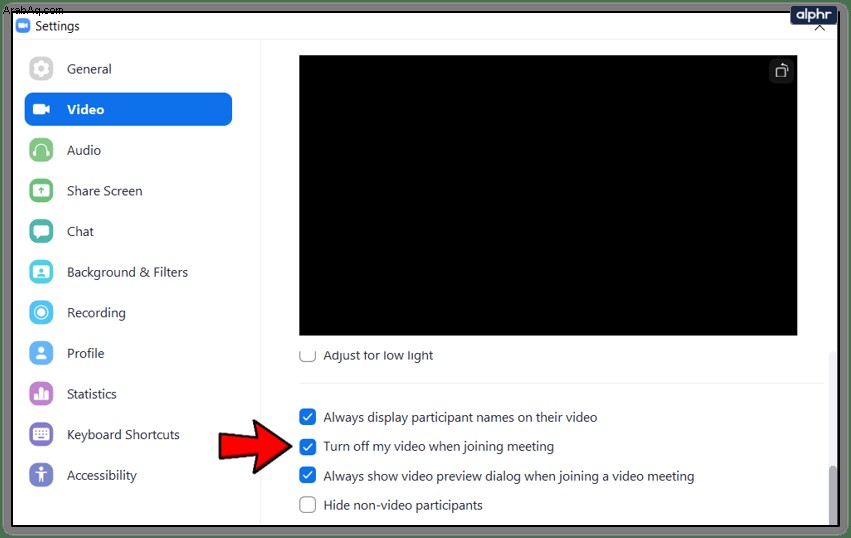Open Background & Filters settings
This screenshot has height=538, width=851.
[x=128, y=272]
